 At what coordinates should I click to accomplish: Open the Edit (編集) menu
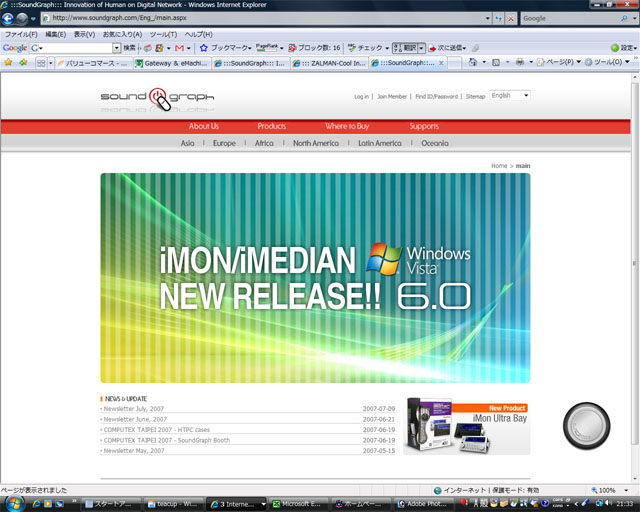coord(56,34)
